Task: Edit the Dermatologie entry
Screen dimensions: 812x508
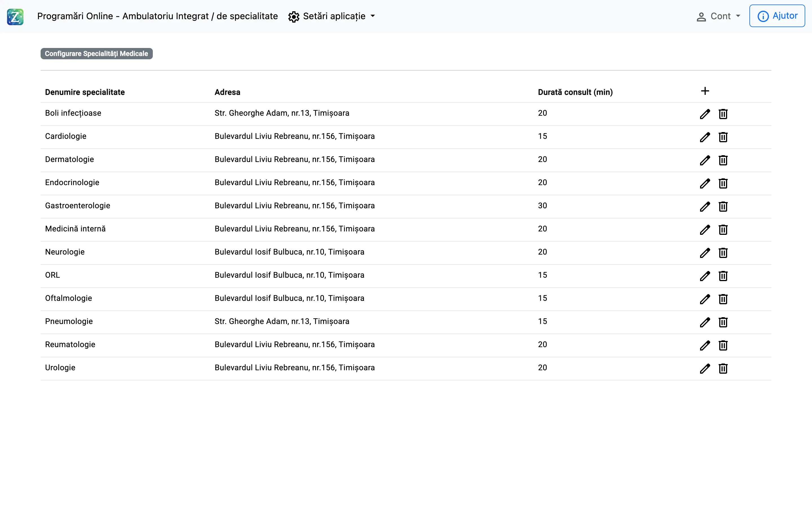Action: pos(705,160)
